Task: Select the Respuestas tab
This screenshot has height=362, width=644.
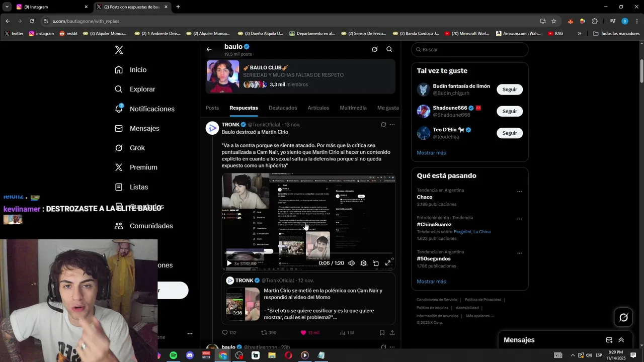Action: tap(244, 108)
